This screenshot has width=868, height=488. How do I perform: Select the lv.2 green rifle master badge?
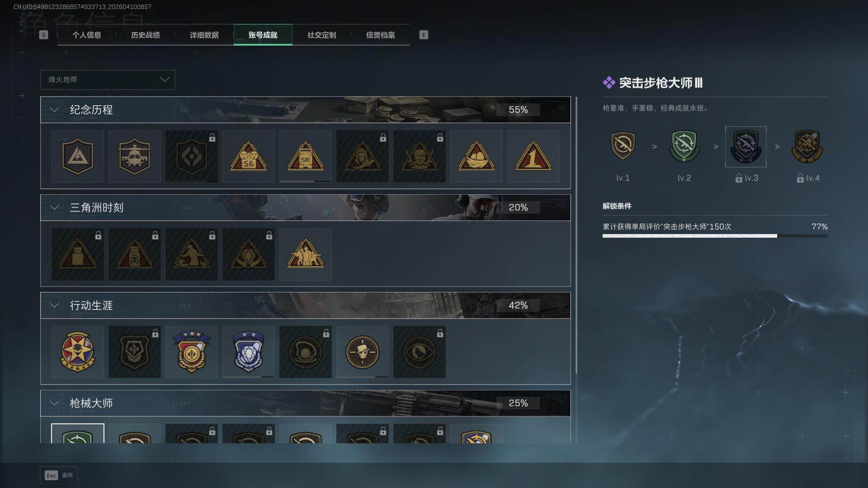pyautogui.click(x=684, y=146)
